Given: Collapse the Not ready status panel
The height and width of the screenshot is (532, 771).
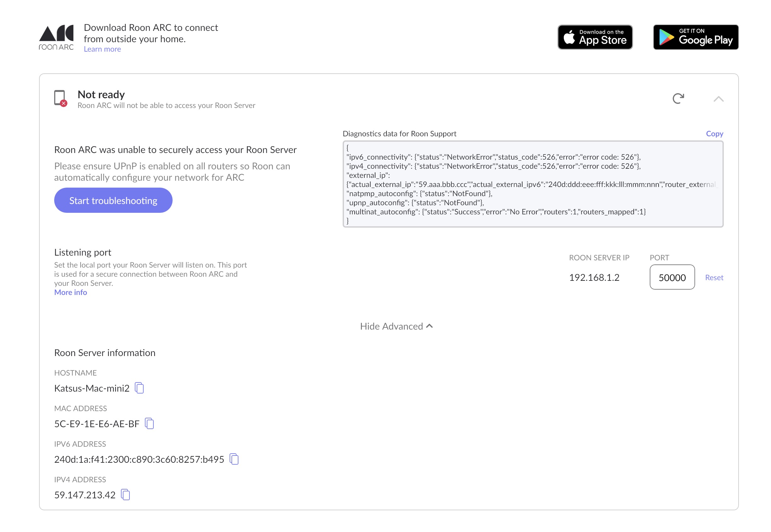Looking at the screenshot, I should (718, 99).
